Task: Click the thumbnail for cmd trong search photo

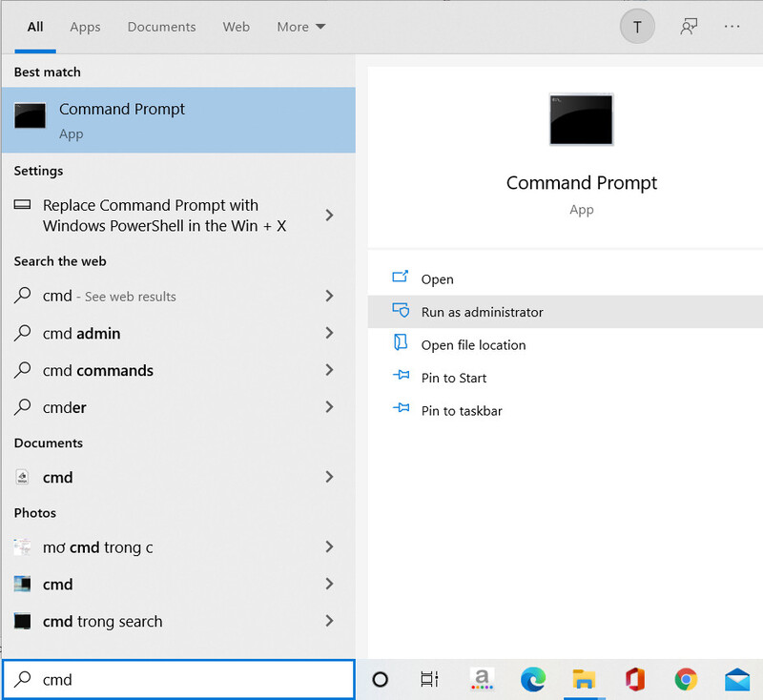Action: tap(22, 621)
